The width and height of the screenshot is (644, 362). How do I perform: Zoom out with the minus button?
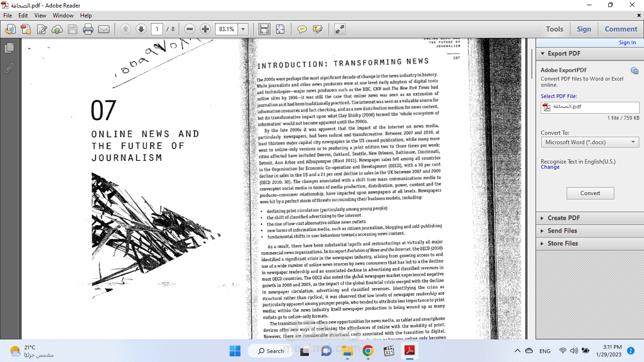pos(190,29)
